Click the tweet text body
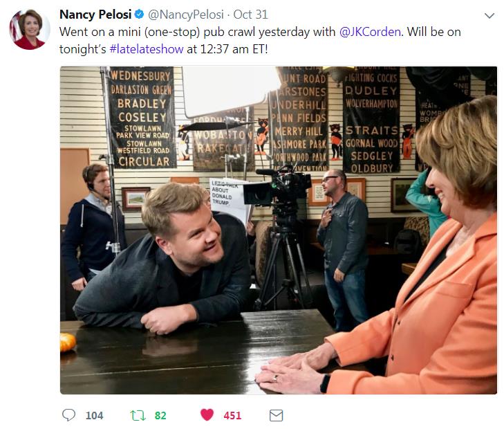Screen dimensions: 504x429 pos(260,41)
